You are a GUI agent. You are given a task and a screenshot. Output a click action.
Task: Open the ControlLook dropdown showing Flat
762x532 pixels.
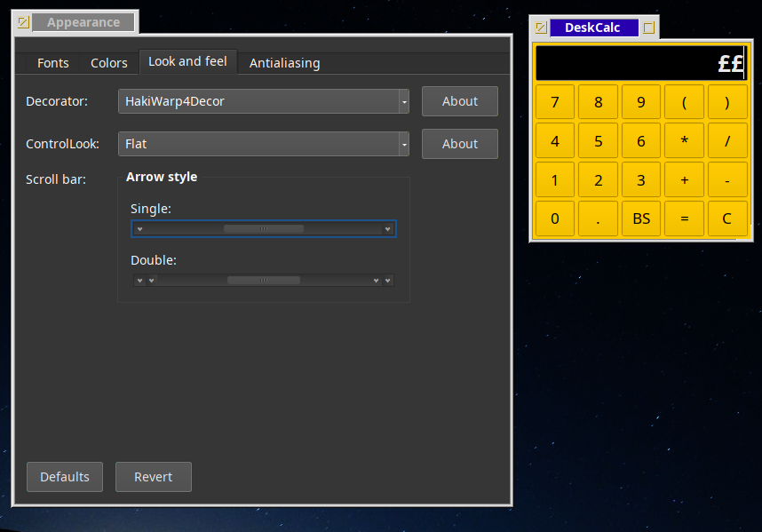pyautogui.click(x=263, y=144)
